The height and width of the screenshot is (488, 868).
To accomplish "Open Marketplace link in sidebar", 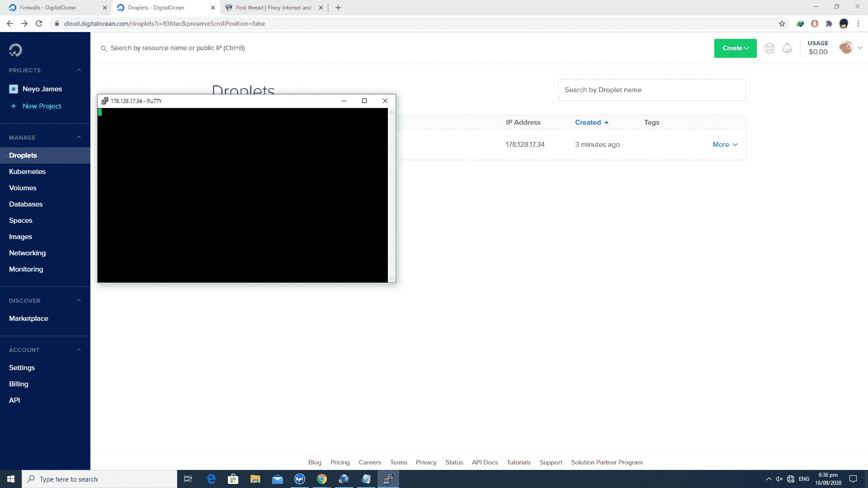I will pos(28,319).
